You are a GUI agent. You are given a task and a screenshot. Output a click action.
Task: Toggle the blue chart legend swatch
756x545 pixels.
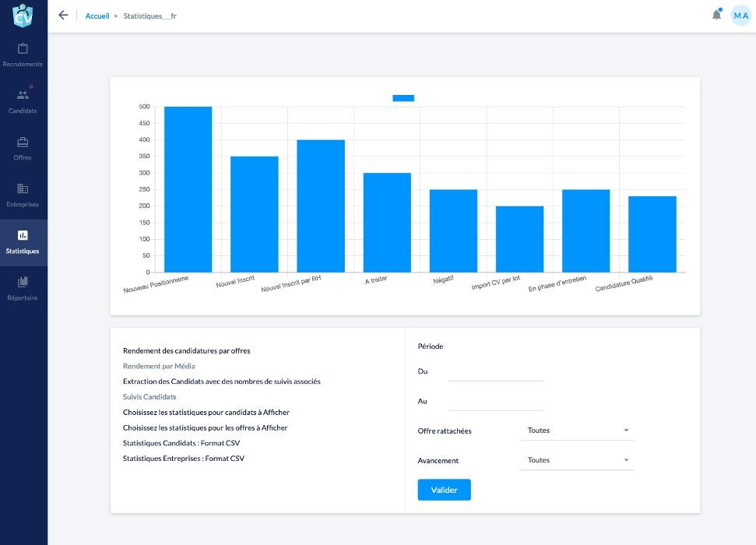point(403,98)
